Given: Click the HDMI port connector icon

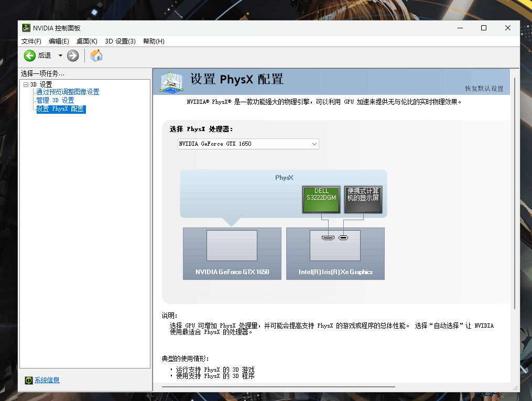Looking at the screenshot, I should [328, 238].
